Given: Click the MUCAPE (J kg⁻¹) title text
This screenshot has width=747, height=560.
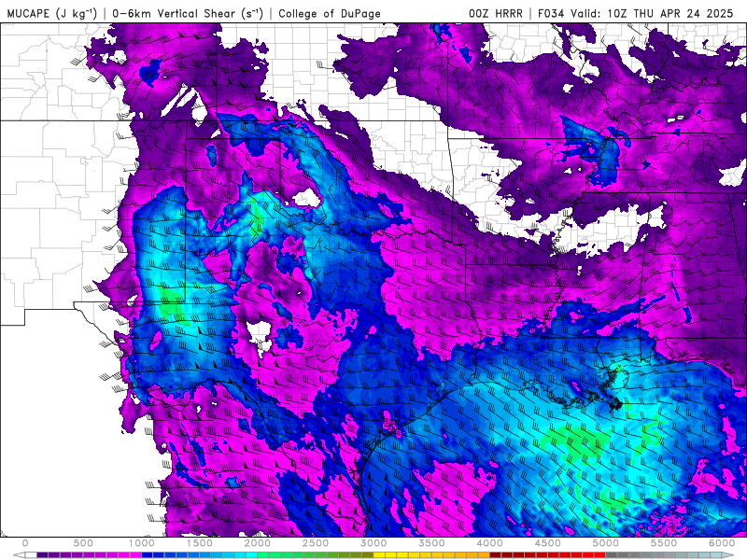Looking at the screenshot, I should [52, 13].
